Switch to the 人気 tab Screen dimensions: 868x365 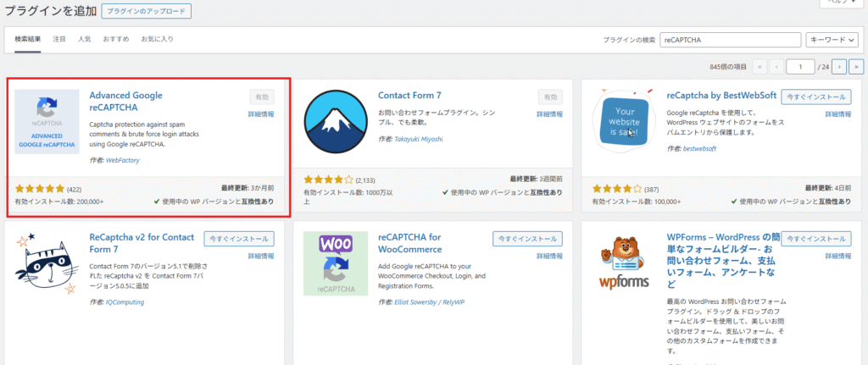click(85, 39)
